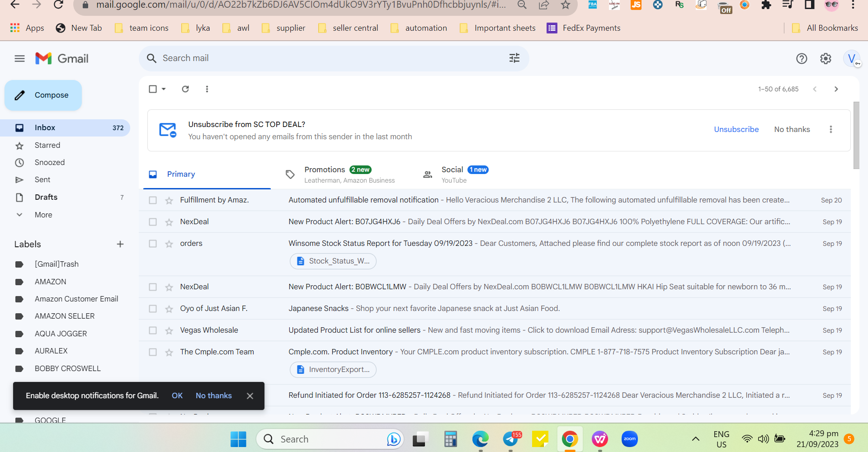Open the select dropdown arrow beside checkbox
Viewport: 868px width, 452px height.
point(164,89)
